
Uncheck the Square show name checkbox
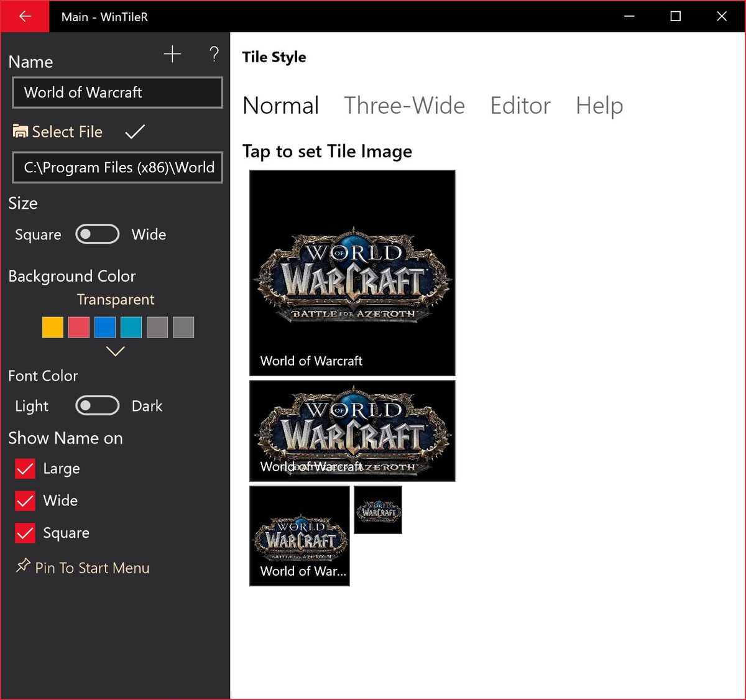point(25,533)
